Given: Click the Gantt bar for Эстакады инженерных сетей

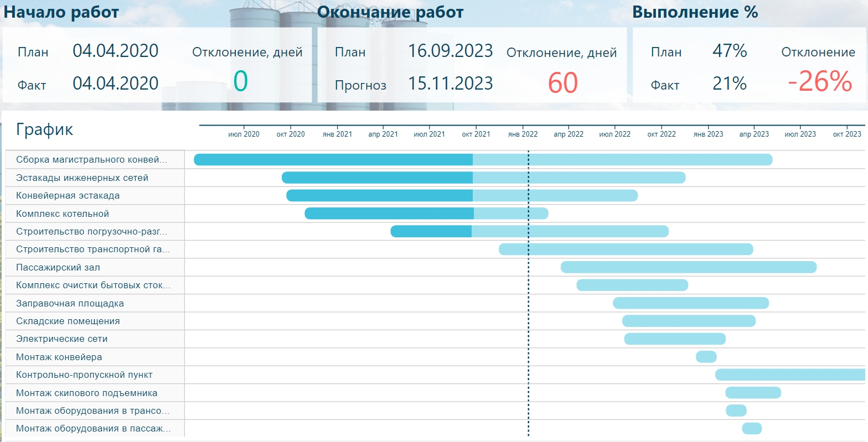Looking at the screenshot, I should point(483,178).
